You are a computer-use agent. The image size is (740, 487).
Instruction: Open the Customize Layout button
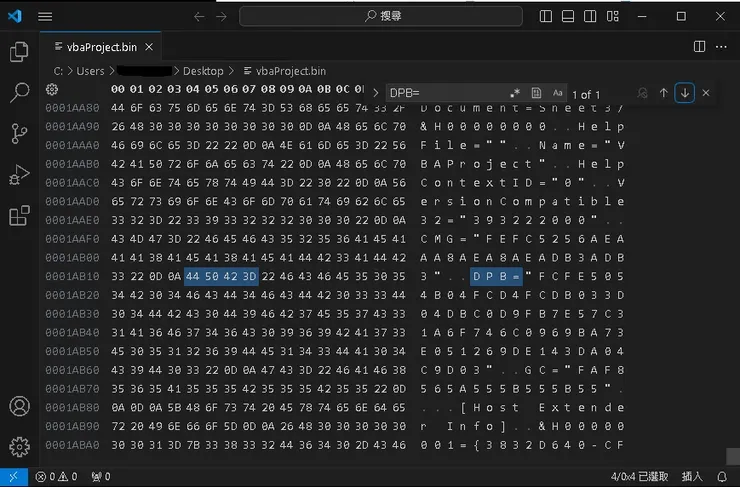[x=613, y=16]
